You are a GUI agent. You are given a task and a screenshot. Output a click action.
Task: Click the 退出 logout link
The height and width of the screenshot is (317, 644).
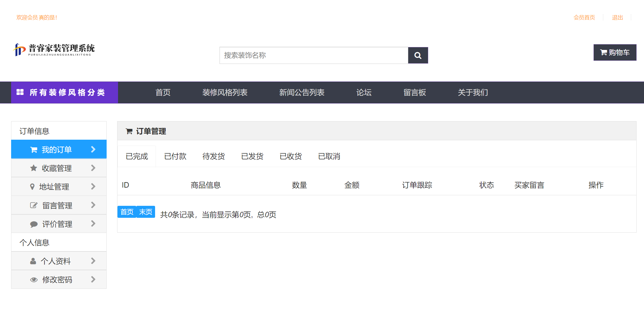click(x=617, y=17)
